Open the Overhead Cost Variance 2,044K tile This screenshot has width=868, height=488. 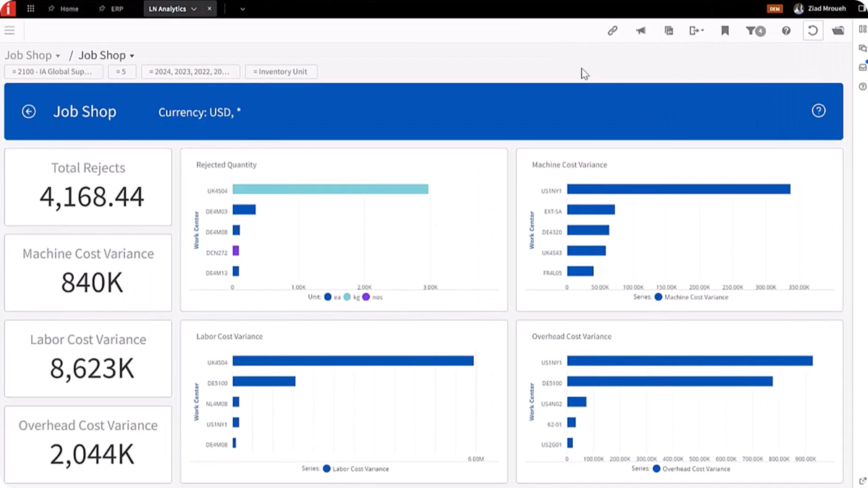[x=88, y=444]
